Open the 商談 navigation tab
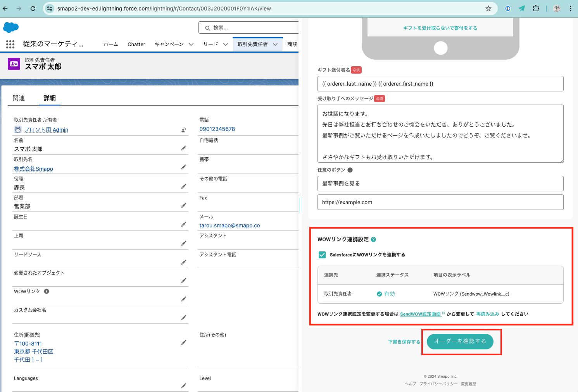 [292, 45]
